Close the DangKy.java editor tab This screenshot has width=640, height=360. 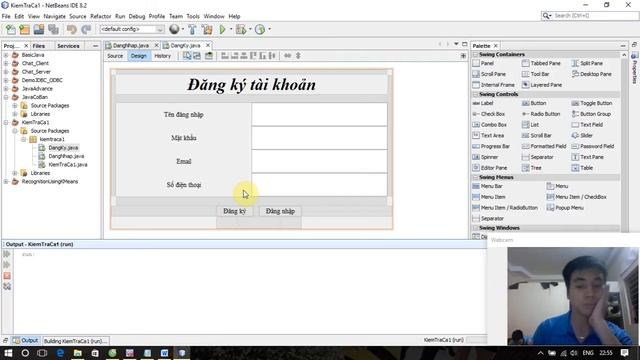click(208, 45)
